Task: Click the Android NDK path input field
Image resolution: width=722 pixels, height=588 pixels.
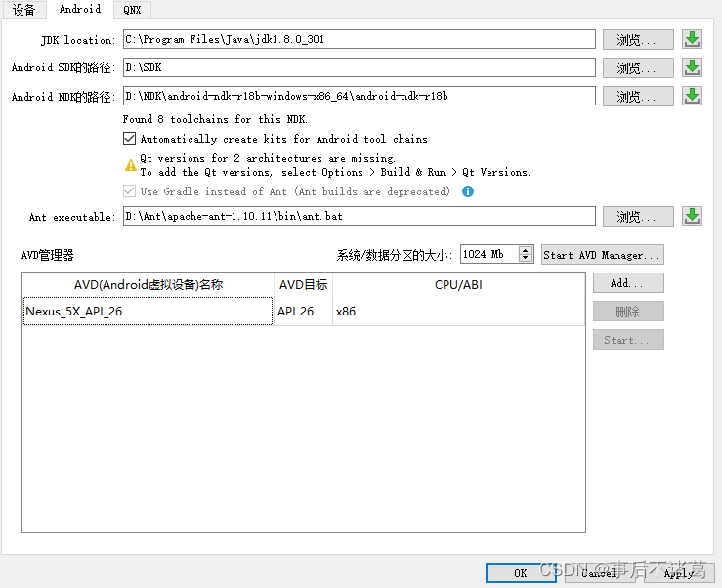Action: tap(360, 96)
